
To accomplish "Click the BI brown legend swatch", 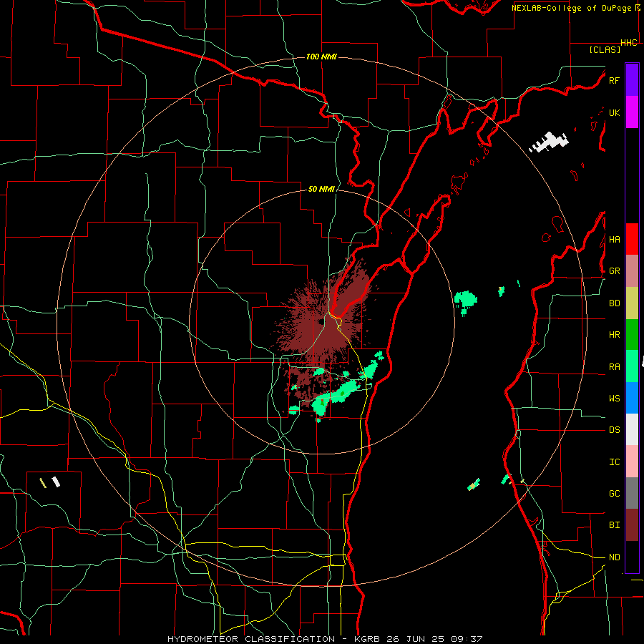I will click(x=632, y=525).
